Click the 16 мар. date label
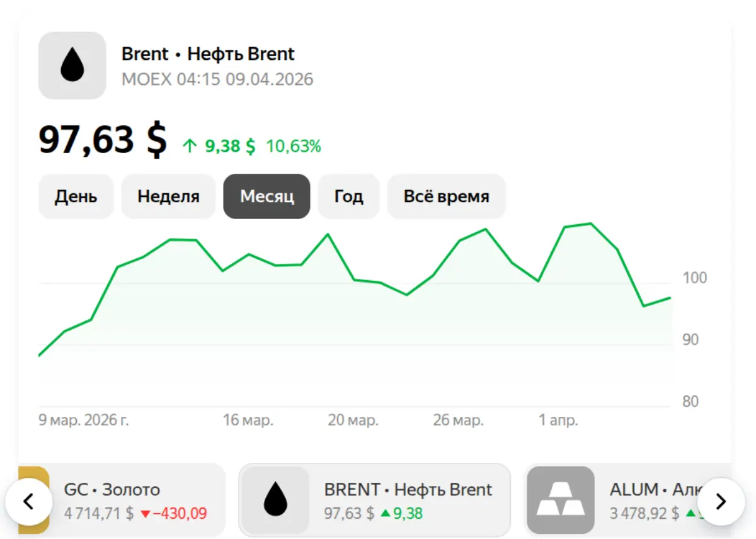Screen dimensions: 756x539 coord(248,420)
